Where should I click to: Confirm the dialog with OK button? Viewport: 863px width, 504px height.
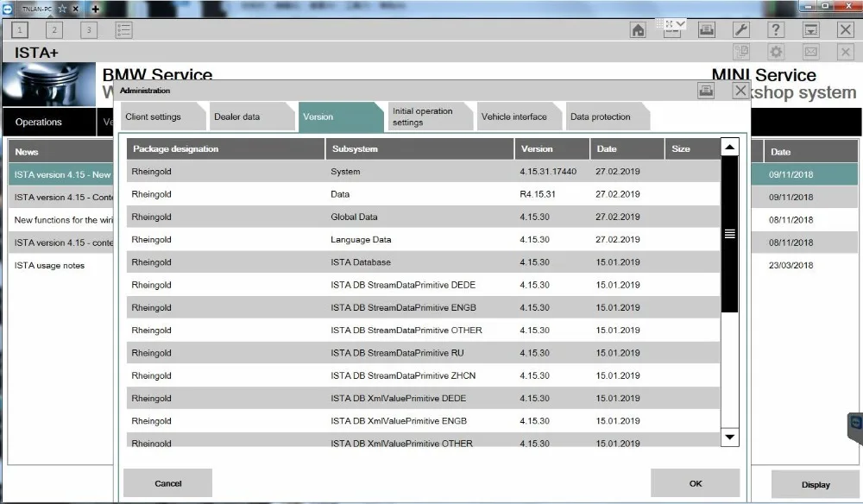coord(695,483)
